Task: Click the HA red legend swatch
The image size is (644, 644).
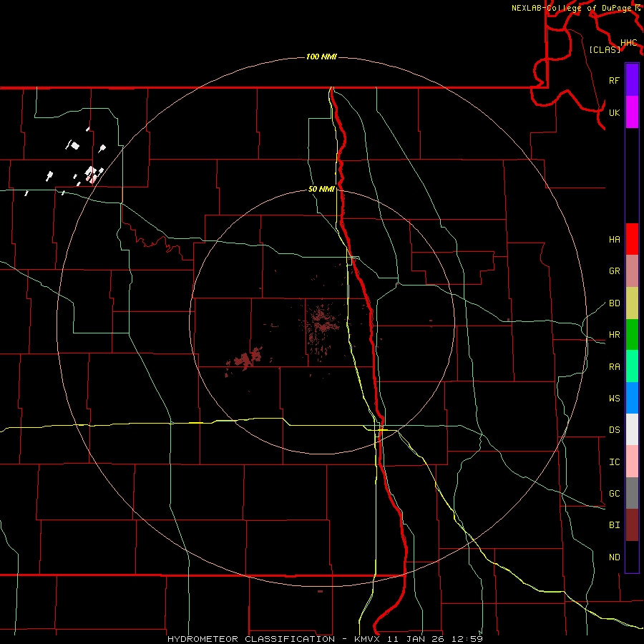Action: click(632, 239)
